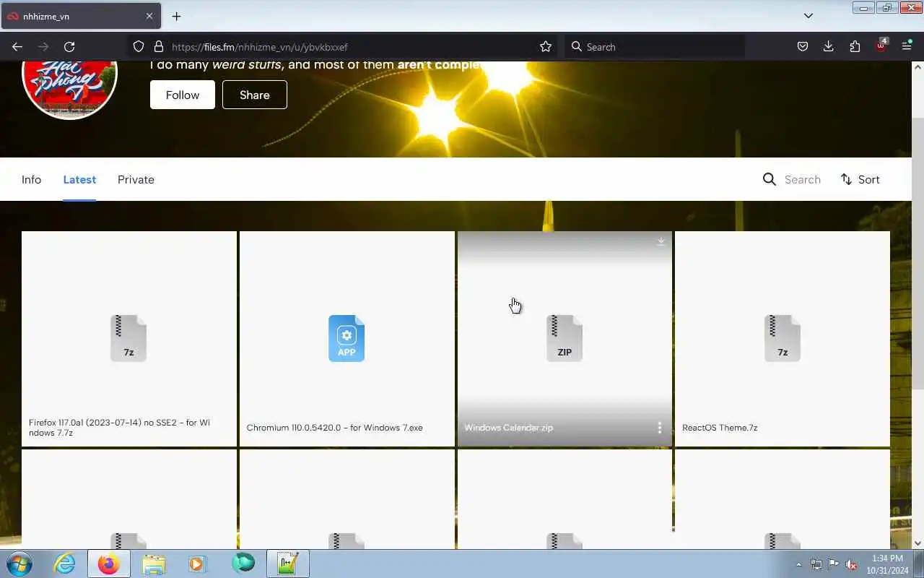Launch Internet Explorer from the taskbar
Screen dimensions: 924x578
[x=65, y=564]
